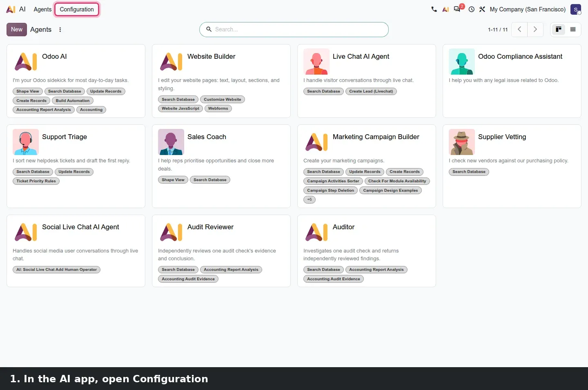This screenshot has height=390, width=588.
Task: Open the phone call icon
Action: point(434,9)
